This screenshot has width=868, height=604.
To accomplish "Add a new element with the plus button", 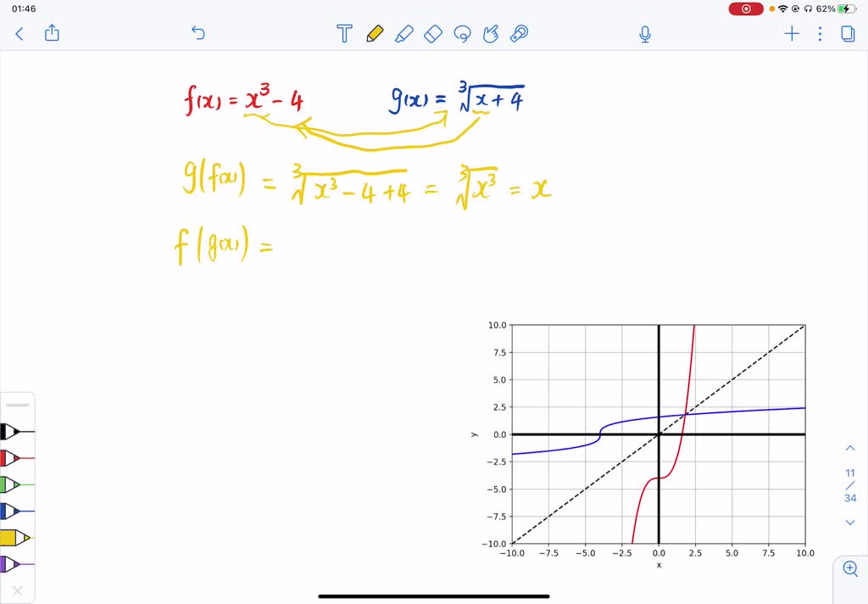I will pyautogui.click(x=791, y=33).
